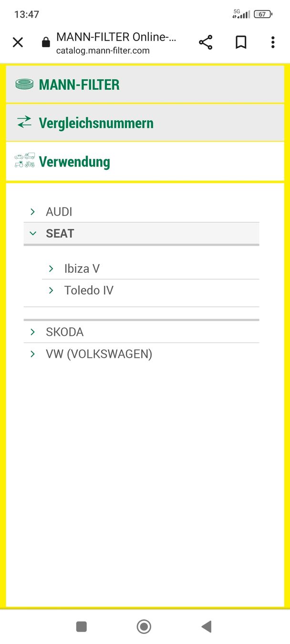The height and width of the screenshot is (644, 290).
Task: Click the vehicles icon beside Verwendung
Action: (x=25, y=160)
